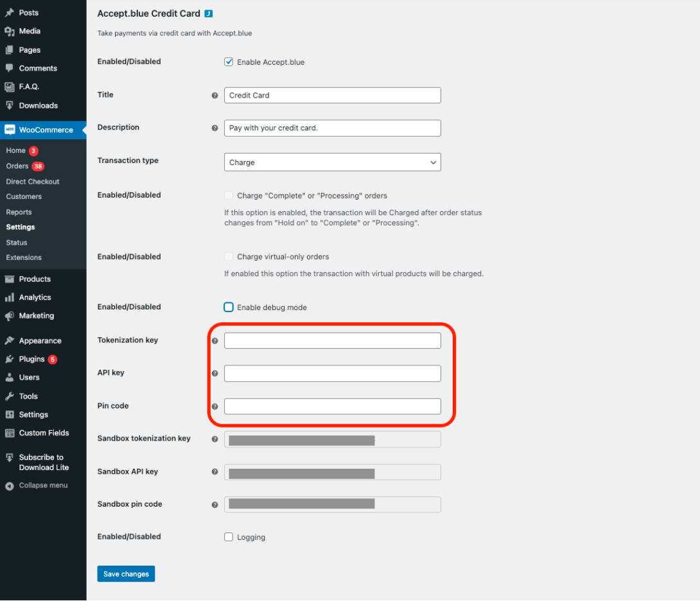This screenshot has height=601, width=700.
Task: Click the Plugins update count badge
Action: (53, 360)
